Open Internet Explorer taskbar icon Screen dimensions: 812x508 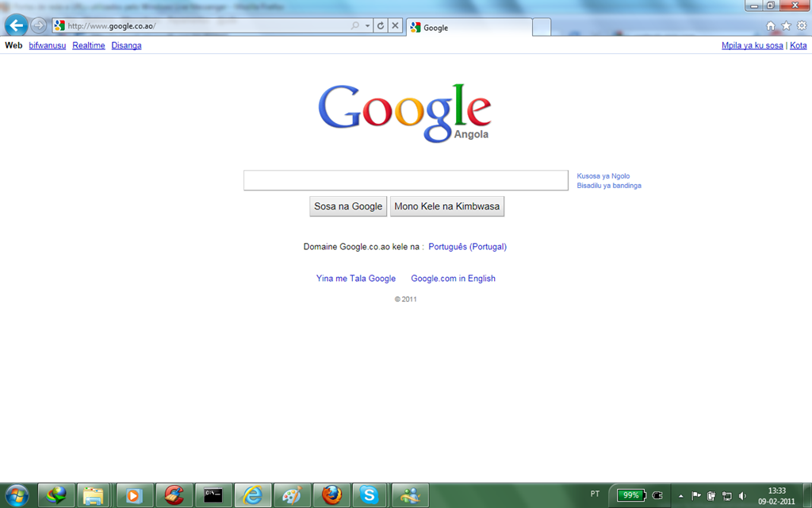pos(253,495)
